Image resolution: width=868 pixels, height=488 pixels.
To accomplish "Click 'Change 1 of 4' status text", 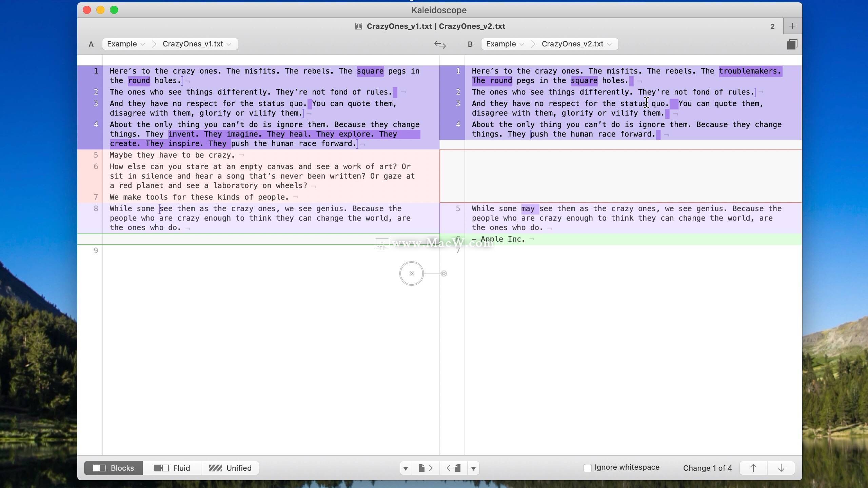I will tap(707, 468).
